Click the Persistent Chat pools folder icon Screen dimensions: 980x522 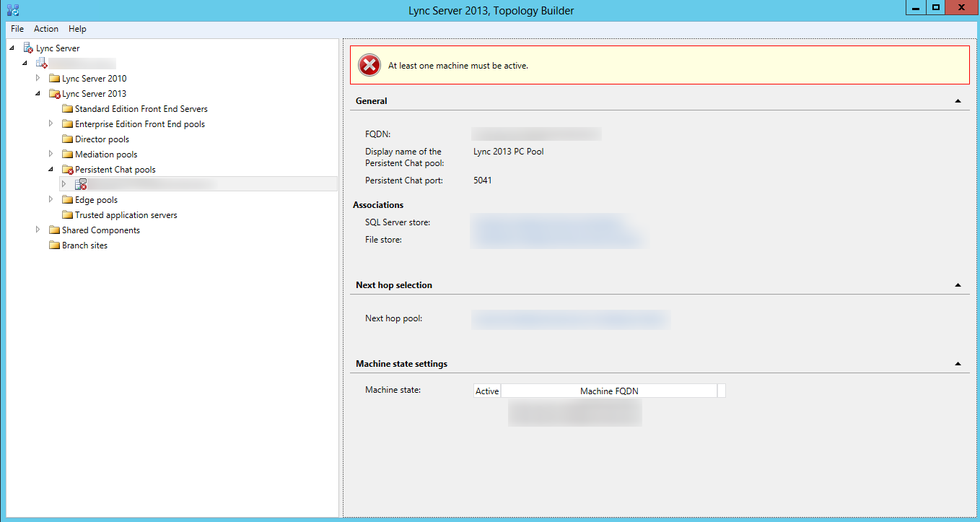coord(67,170)
